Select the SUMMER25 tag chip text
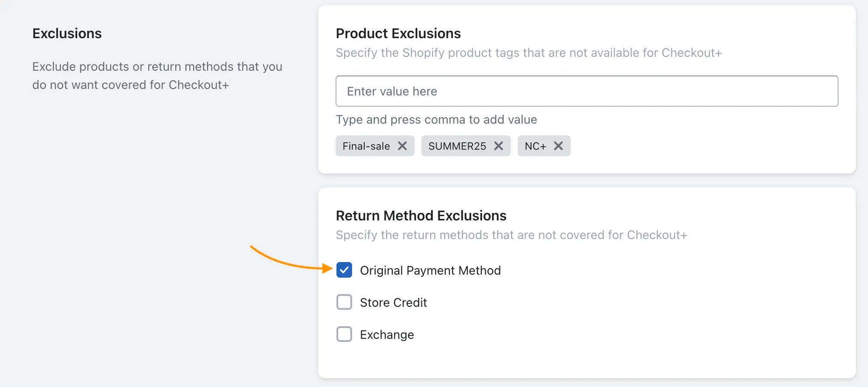The height and width of the screenshot is (387, 868). [457, 146]
